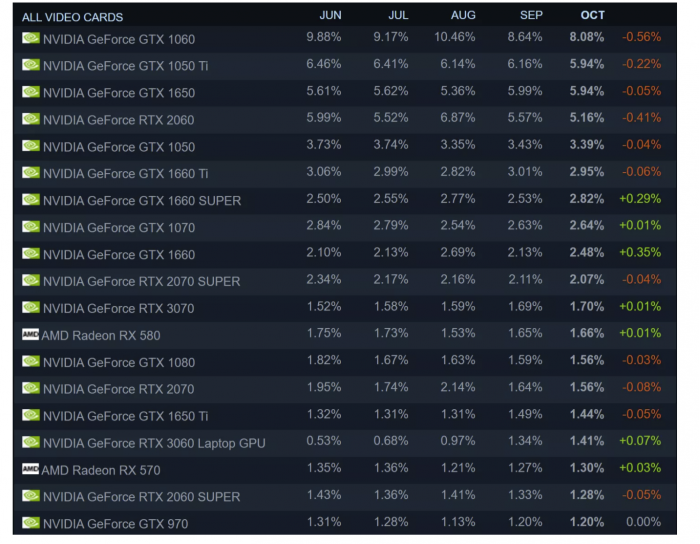700x544 pixels.
Task: Click the AMD Radeon RX 580 name
Action: [x=101, y=335]
